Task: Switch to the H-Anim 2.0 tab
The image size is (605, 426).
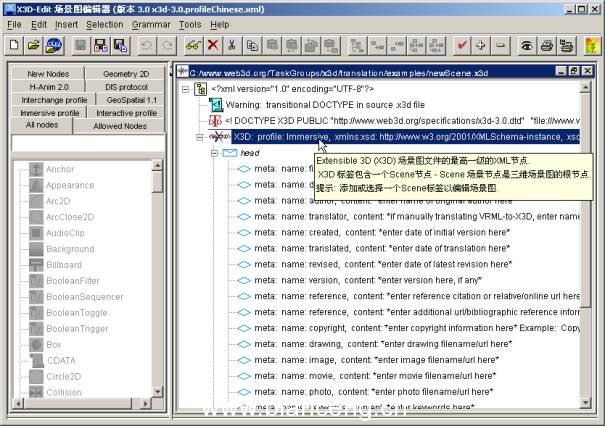Action: (x=49, y=87)
